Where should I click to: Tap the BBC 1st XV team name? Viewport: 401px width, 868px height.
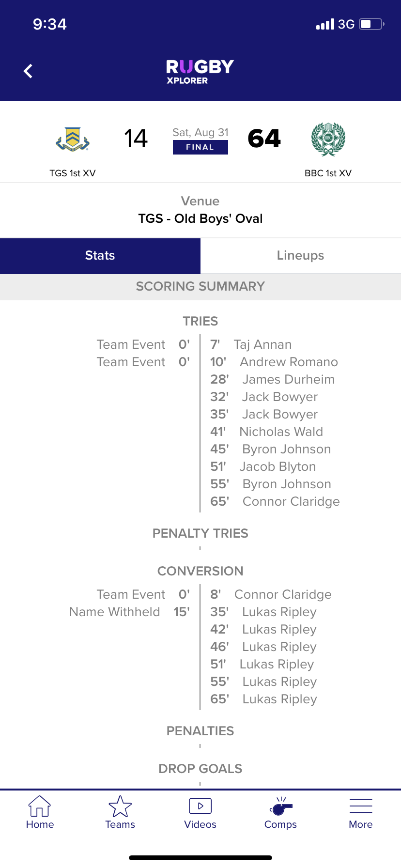[x=328, y=173]
